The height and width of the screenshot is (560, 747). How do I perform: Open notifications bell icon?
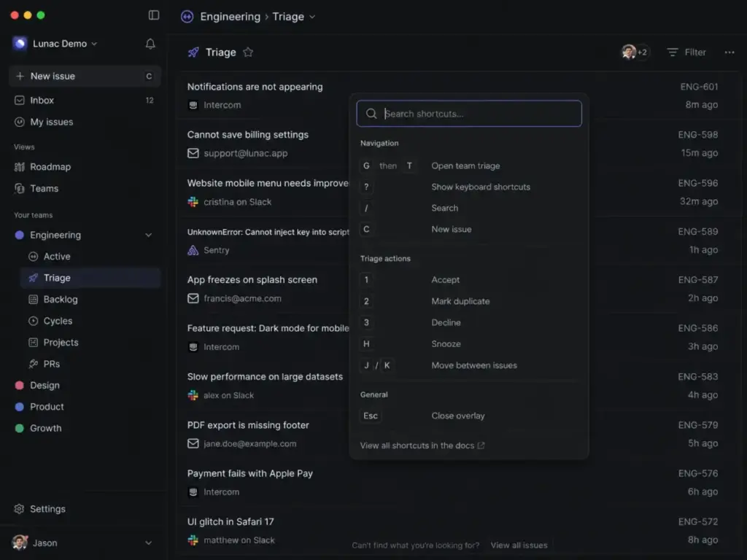coord(150,44)
